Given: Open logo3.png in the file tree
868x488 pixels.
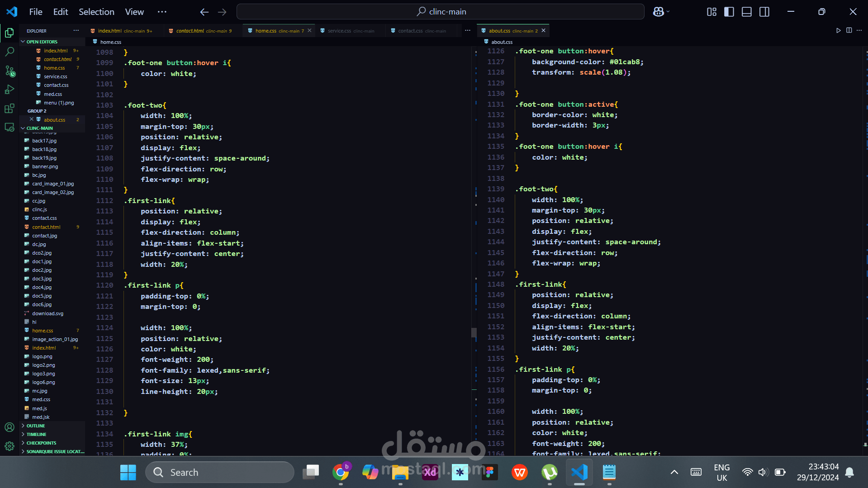Looking at the screenshot, I should 43,374.
